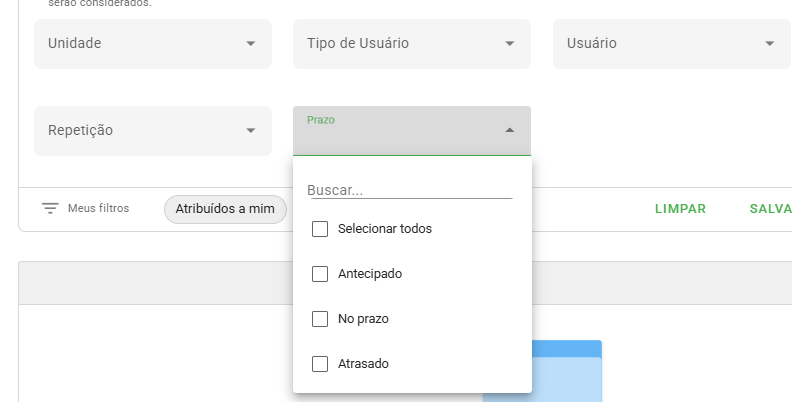This screenshot has width=792, height=402.
Task: Choose the No prazo option text
Action: point(363,319)
